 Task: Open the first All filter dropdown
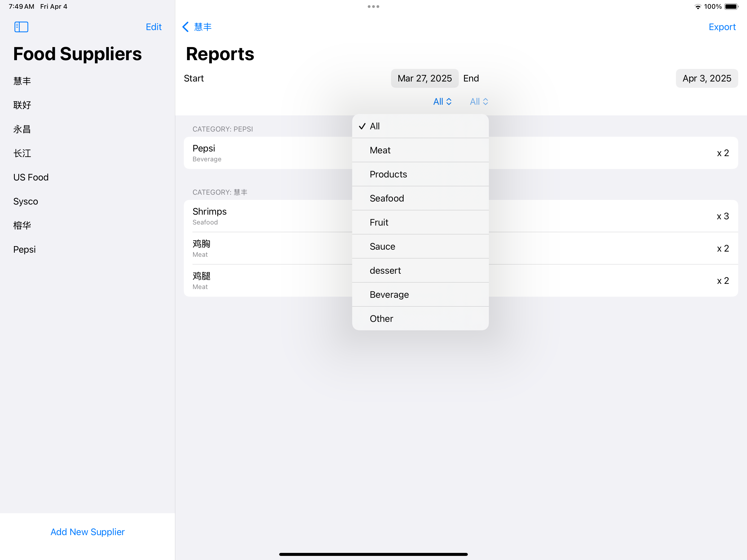(x=442, y=102)
